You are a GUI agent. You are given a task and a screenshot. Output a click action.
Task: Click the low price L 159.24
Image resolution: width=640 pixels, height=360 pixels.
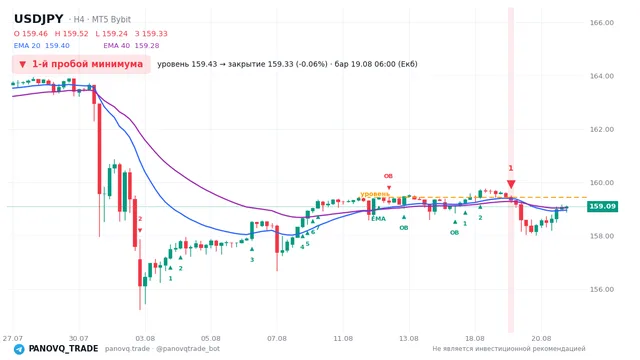[x=111, y=33]
